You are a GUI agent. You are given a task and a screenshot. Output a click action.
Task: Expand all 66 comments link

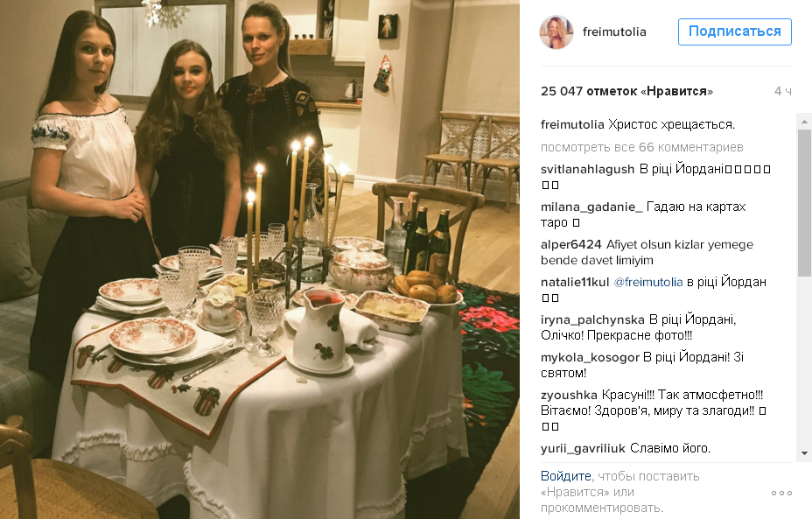coord(641,148)
